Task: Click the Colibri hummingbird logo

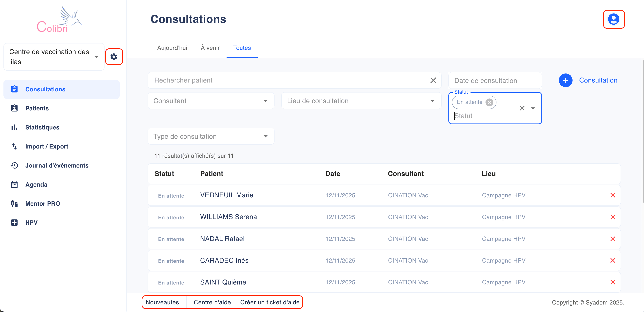Action: click(x=60, y=19)
